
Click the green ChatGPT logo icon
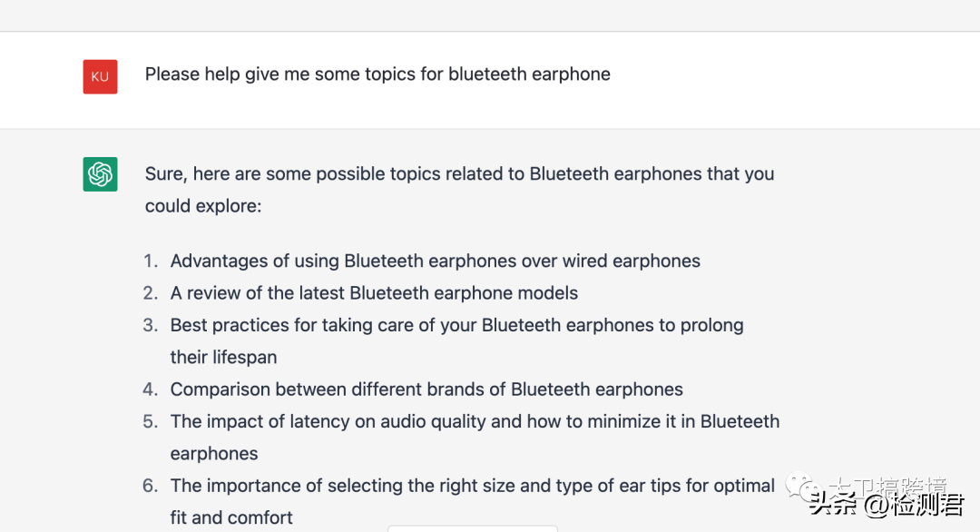(100, 173)
